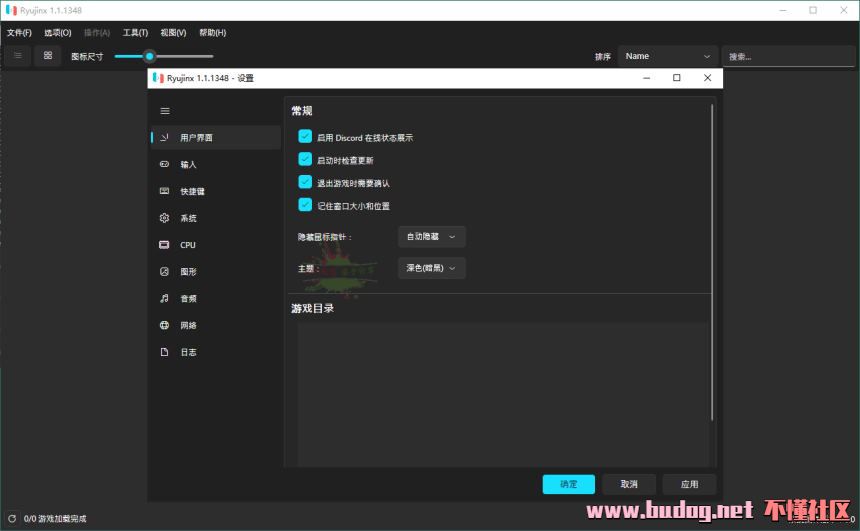Viewport: 860px width, 531px height.
Task: Click the globe icon next to 网络
Action: point(164,325)
